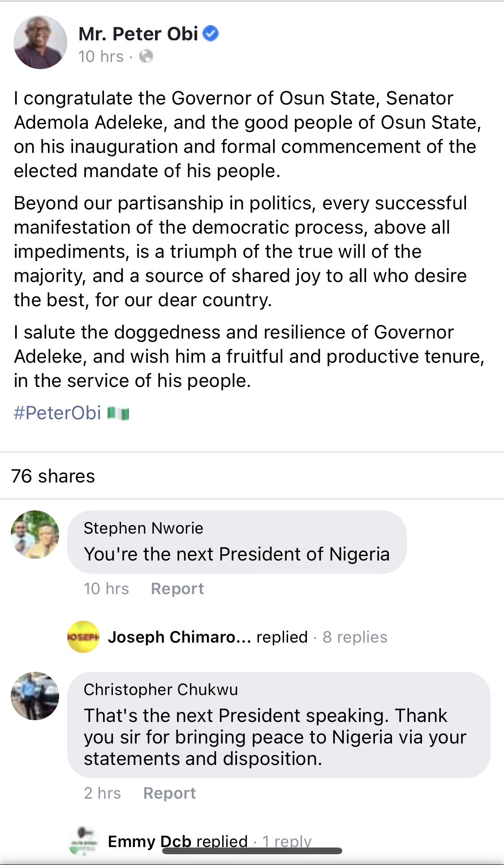Click the blue verified badge icon

tap(211, 34)
